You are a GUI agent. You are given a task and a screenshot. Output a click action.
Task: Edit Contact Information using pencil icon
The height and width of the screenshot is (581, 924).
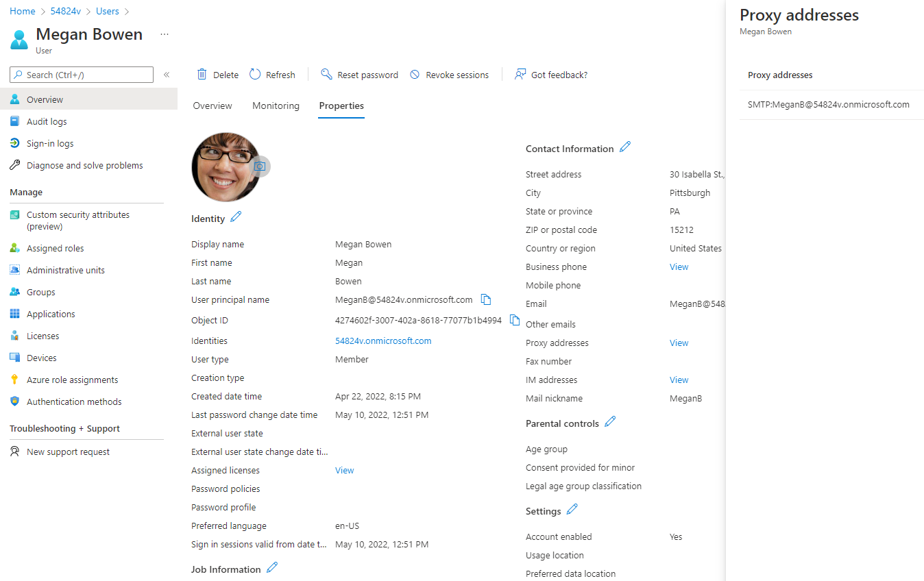[x=624, y=147]
